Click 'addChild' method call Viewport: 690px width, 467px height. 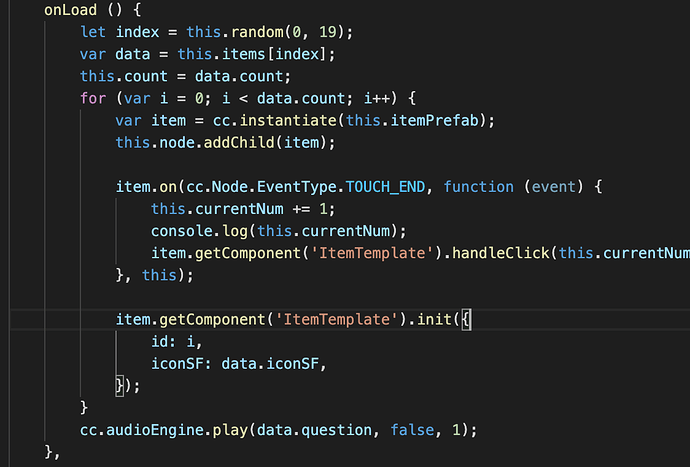239,143
